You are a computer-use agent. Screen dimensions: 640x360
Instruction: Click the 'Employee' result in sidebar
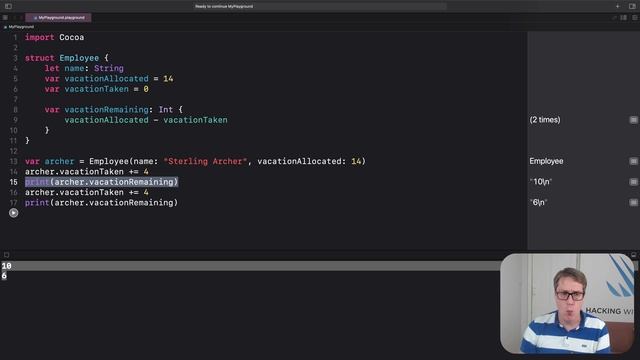546,161
